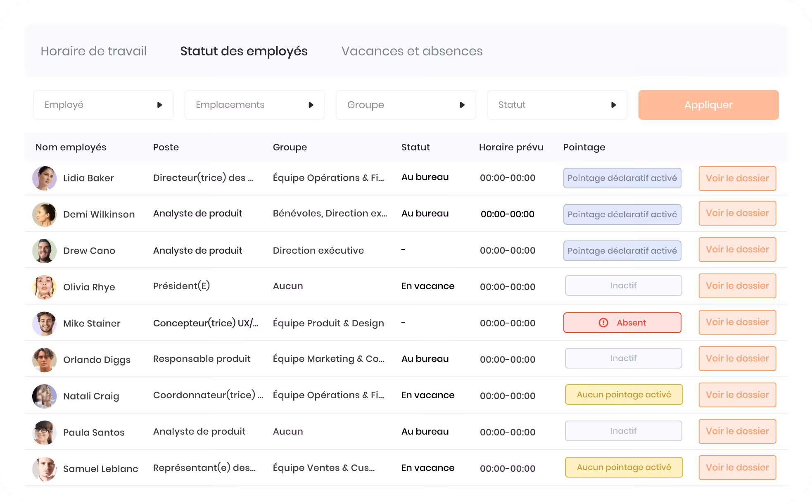Open Samuel Leblanc's avatar
Screen dimensions: 812x504
tap(45, 469)
